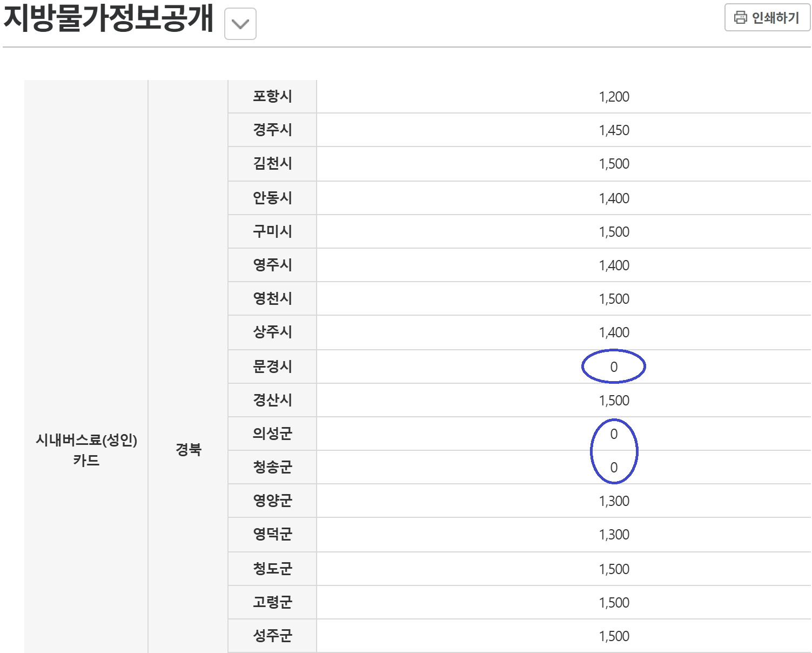Screen dimensions: 812x653
Task: Click the 의성군 row label
Action: click(x=272, y=434)
